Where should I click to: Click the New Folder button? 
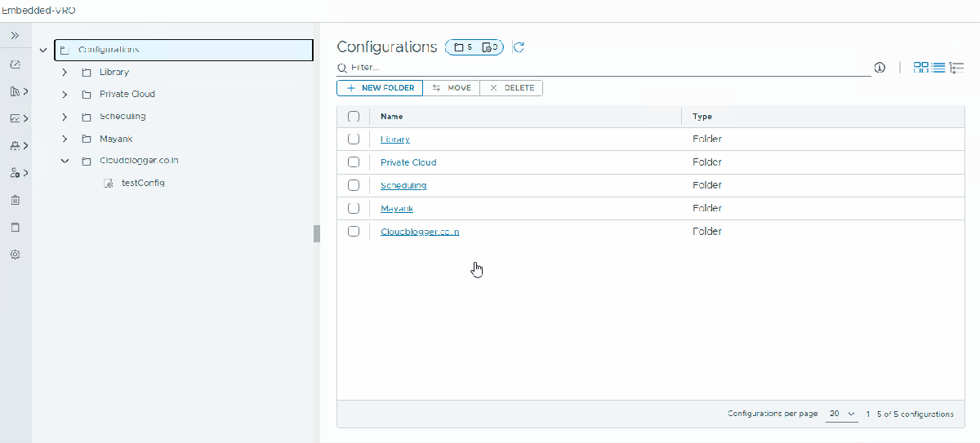coord(380,88)
